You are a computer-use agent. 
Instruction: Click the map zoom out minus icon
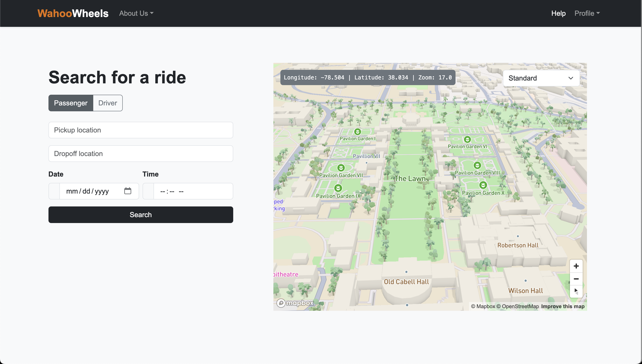[x=576, y=279]
